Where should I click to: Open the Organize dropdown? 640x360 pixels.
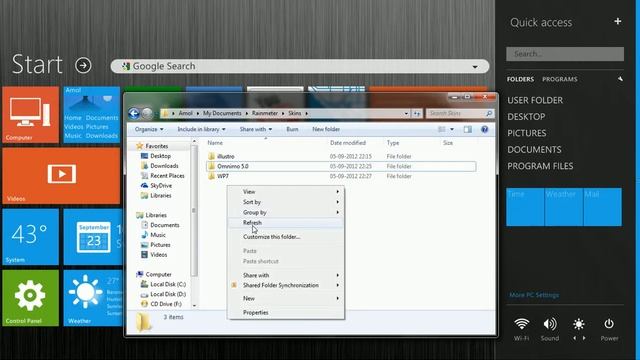[149, 129]
